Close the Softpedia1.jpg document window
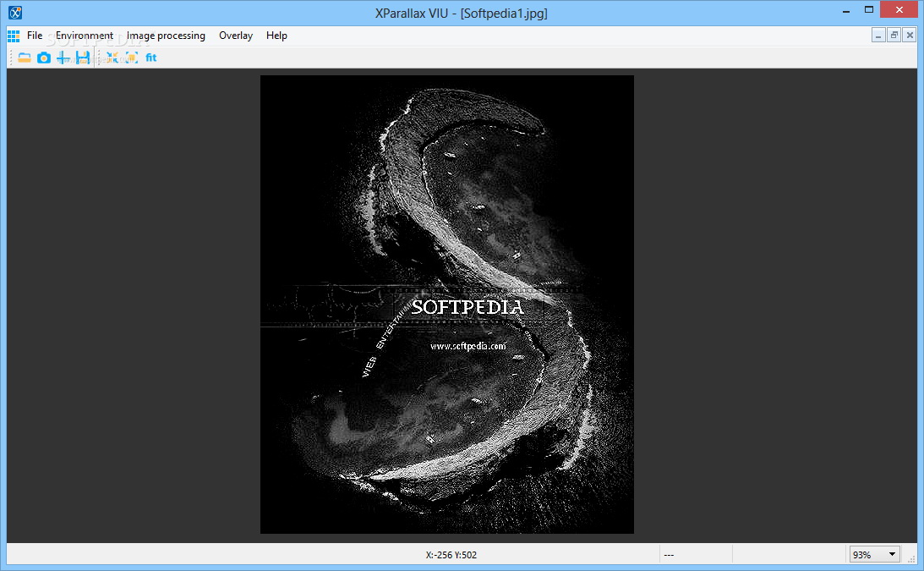The image size is (924, 571). (x=910, y=36)
